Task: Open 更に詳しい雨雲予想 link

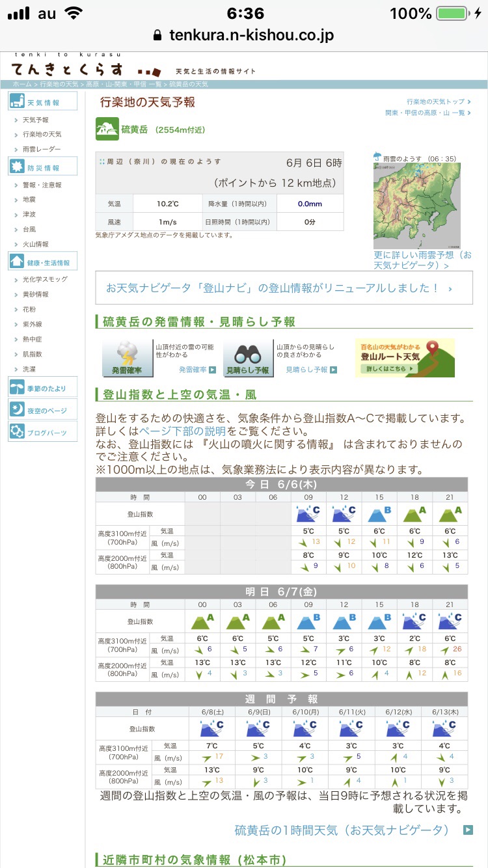Action: pos(423,260)
